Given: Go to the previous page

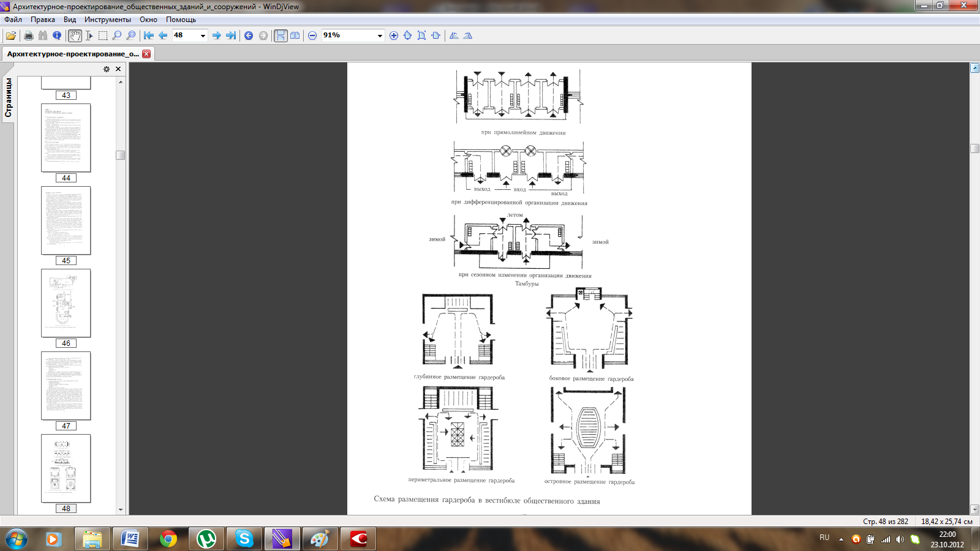Looking at the screenshot, I should coord(163,36).
